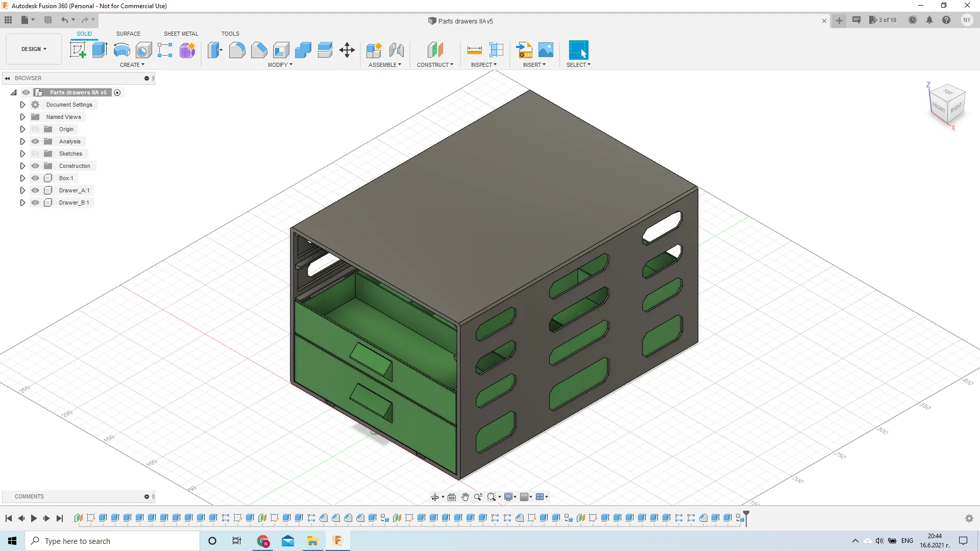This screenshot has height=551, width=980.
Task: Toggle visibility of Box:1 component
Action: pos(35,178)
